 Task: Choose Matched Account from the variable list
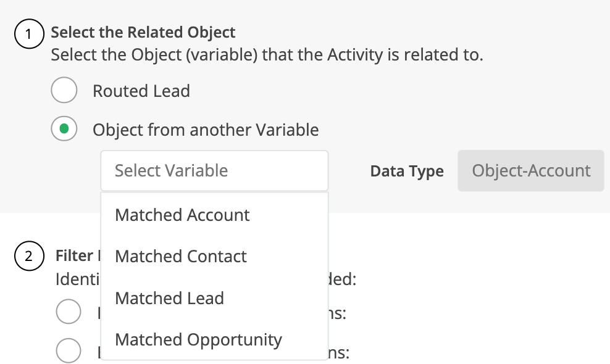pyautogui.click(x=182, y=215)
